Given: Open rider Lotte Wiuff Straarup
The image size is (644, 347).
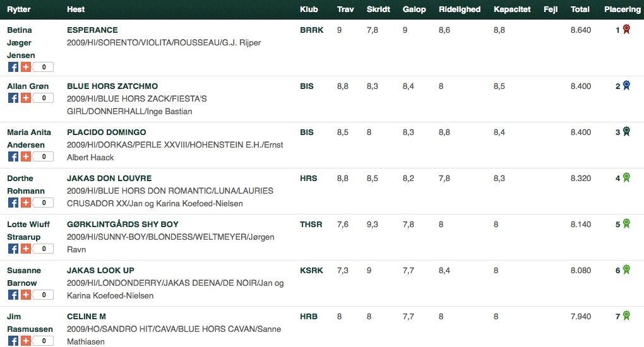Looking at the screenshot, I should click(28, 230).
